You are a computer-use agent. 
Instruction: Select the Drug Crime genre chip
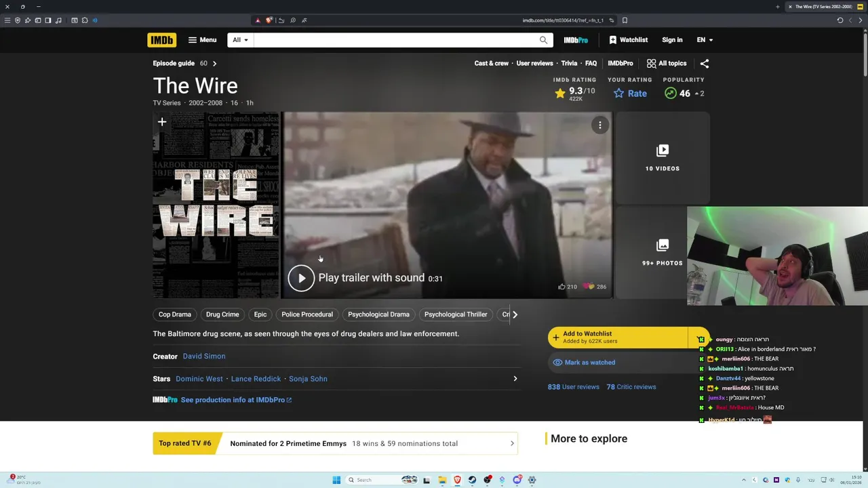(222, 314)
